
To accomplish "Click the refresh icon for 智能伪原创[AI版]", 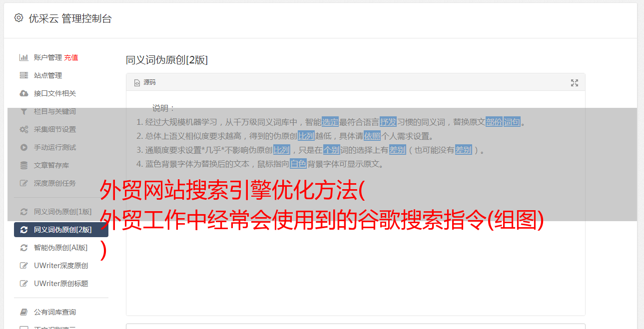I will [23, 248].
